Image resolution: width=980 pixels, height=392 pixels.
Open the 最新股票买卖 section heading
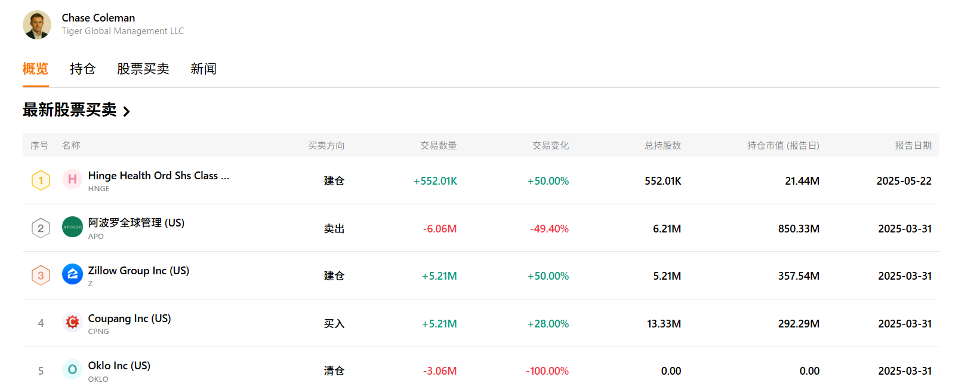pyautogui.click(x=70, y=110)
